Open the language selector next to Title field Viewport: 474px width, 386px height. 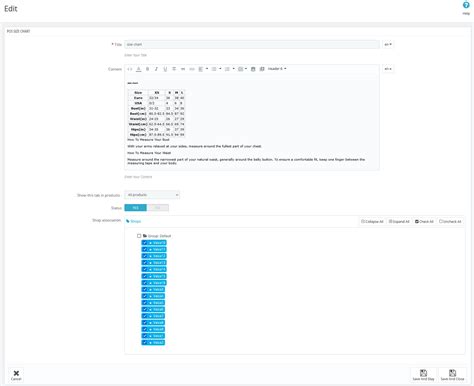click(388, 44)
